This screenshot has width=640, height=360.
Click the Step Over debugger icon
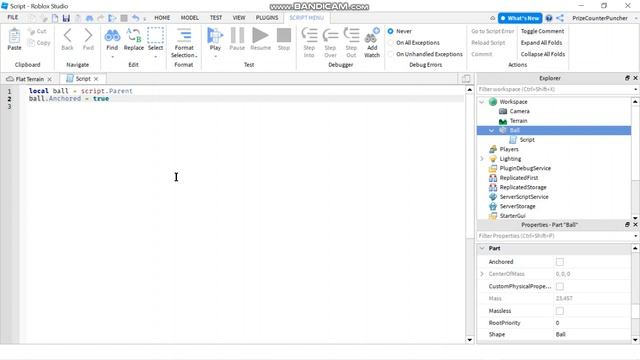point(331,35)
